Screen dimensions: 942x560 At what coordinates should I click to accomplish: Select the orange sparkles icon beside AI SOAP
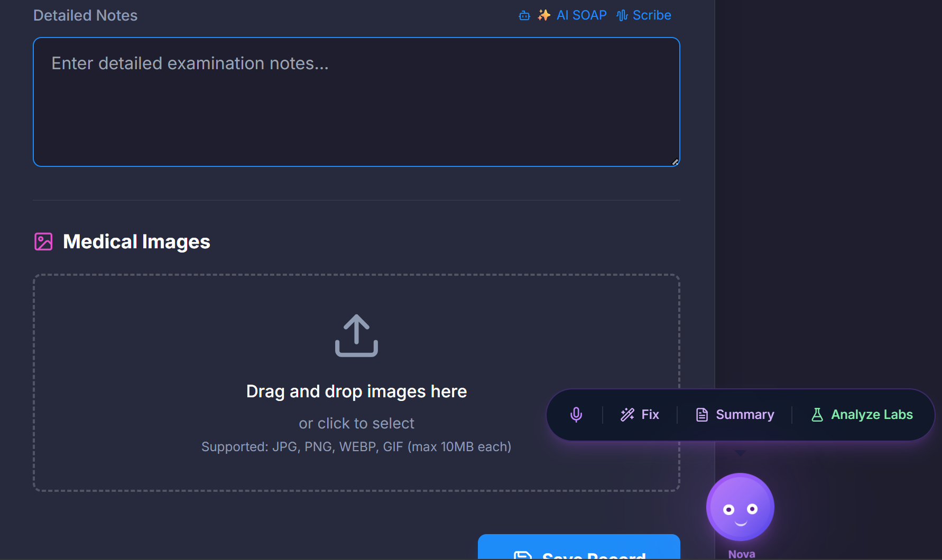click(x=543, y=15)
